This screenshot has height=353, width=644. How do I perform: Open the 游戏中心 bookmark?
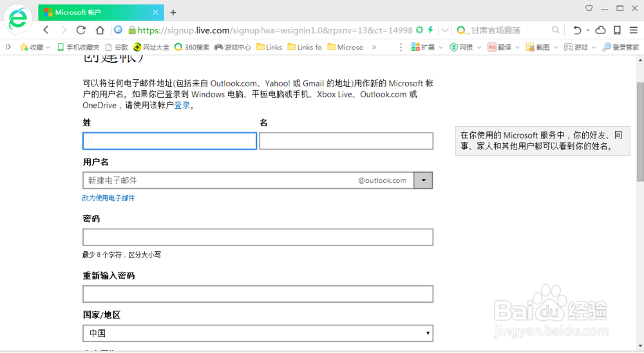point(232,47)
